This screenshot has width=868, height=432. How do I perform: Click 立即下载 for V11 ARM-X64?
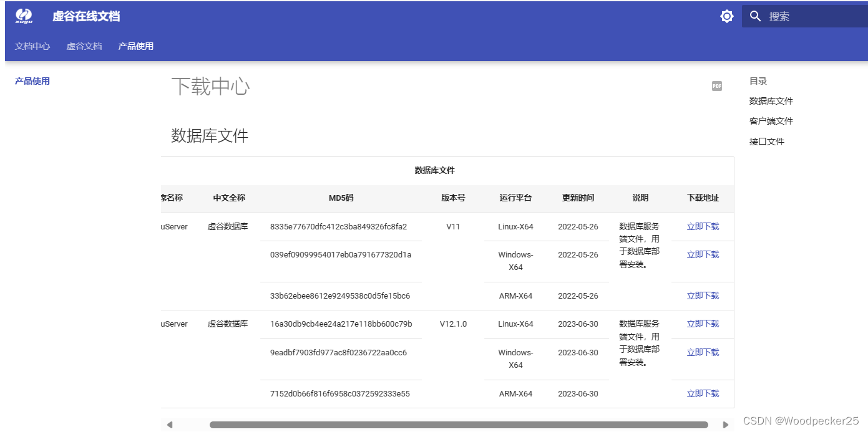(703, 295)
